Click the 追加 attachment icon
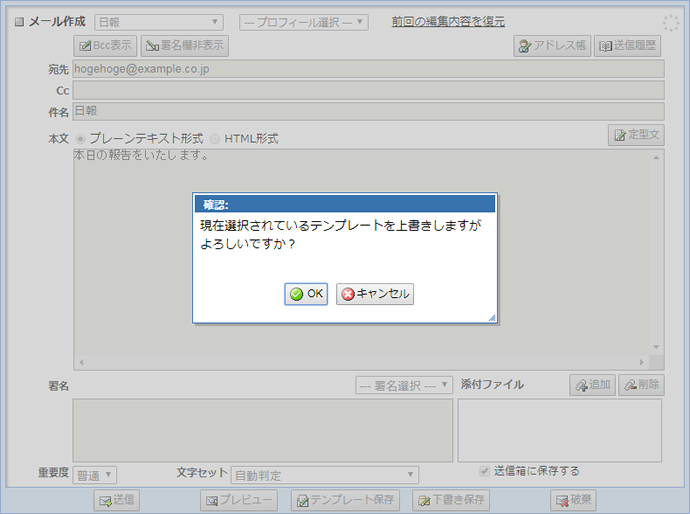 [x=581, y=386]
